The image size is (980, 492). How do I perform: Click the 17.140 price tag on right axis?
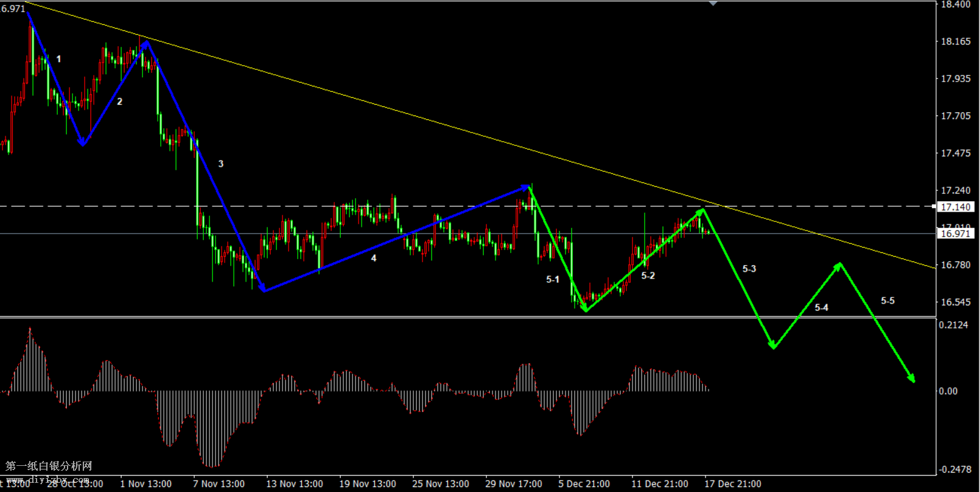956,207
